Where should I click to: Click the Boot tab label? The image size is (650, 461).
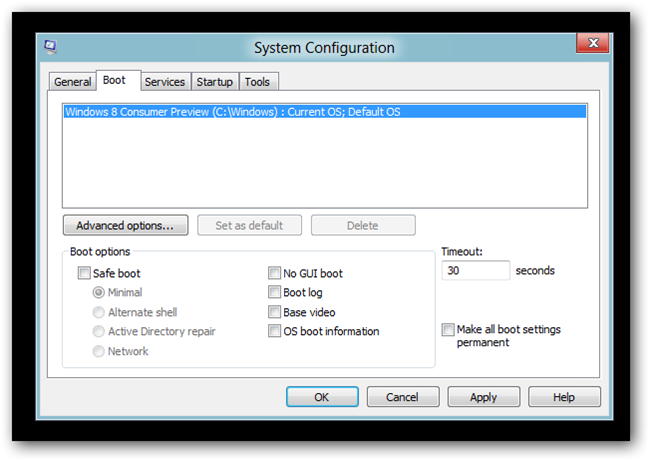114,81
